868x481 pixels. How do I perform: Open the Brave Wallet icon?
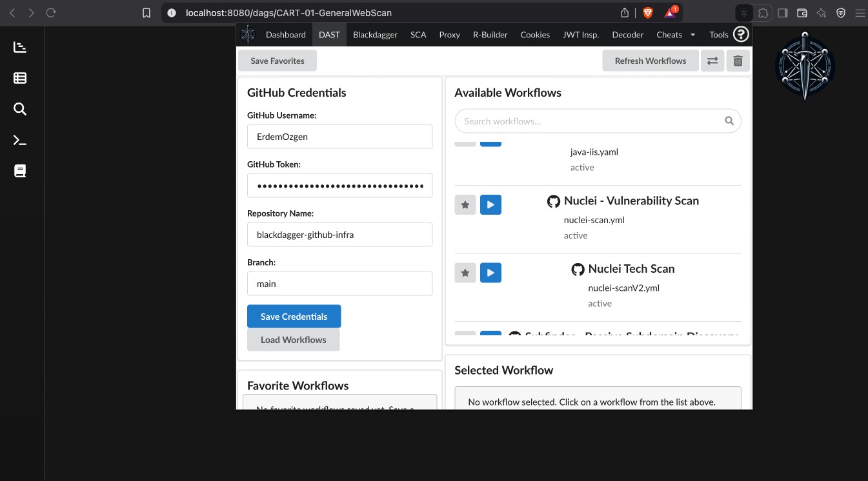(x=802, y=13)
